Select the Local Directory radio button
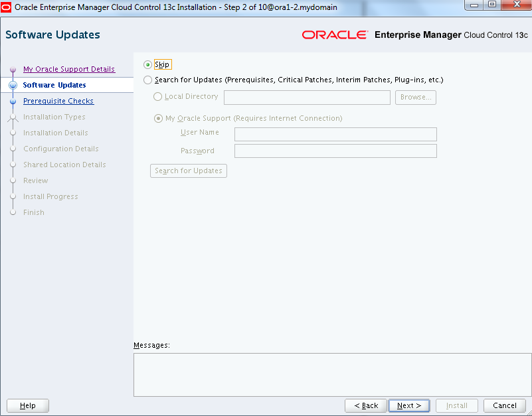 [x=157, y=97]
